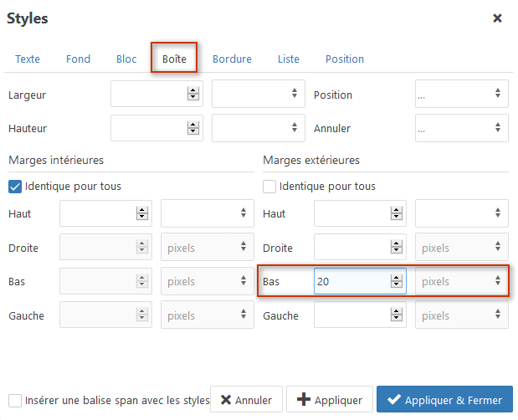Click the Annuler cancel button

(x=246, y=399)
